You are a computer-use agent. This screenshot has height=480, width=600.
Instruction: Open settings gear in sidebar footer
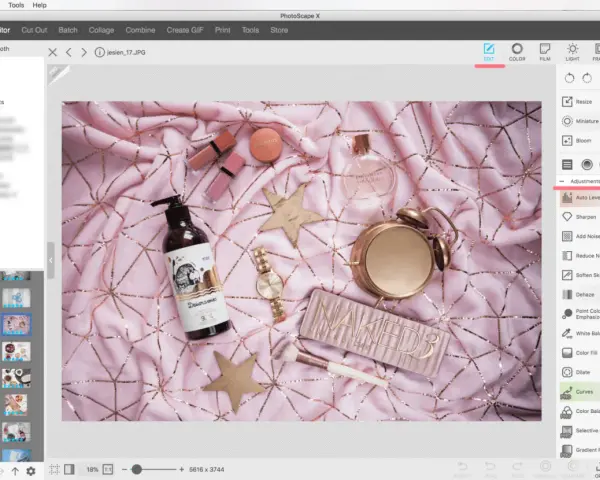[x=31, y=471]
